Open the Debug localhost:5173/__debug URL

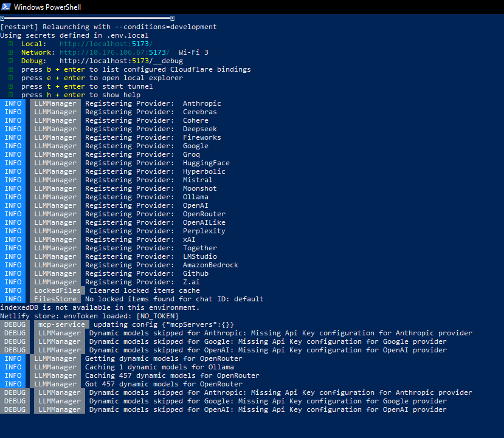tap(121, 61)
